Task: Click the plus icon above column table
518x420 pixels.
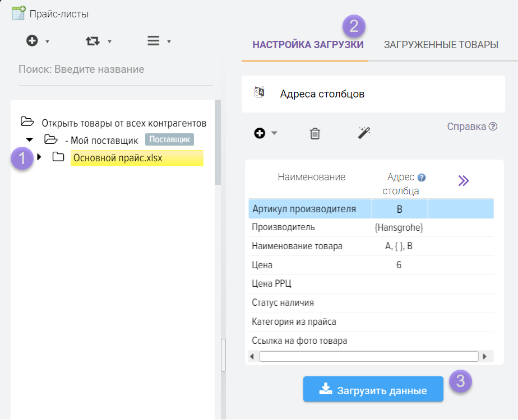Action: pos(260,133)
